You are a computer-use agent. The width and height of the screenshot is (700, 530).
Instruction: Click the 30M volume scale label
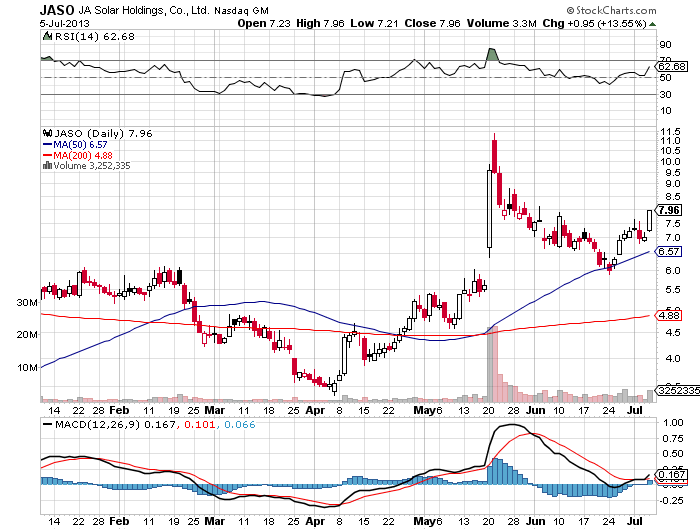(x=27, y=302)
